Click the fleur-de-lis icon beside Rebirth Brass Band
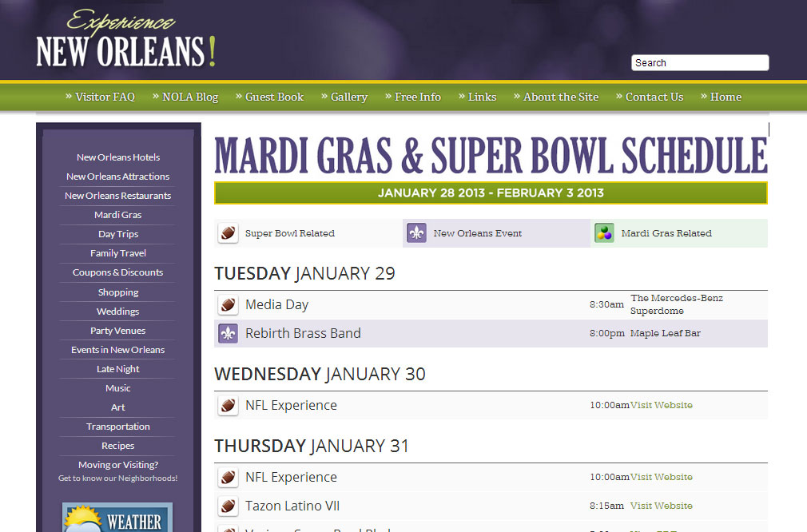The image size is (807, 532). pos(228,333)
